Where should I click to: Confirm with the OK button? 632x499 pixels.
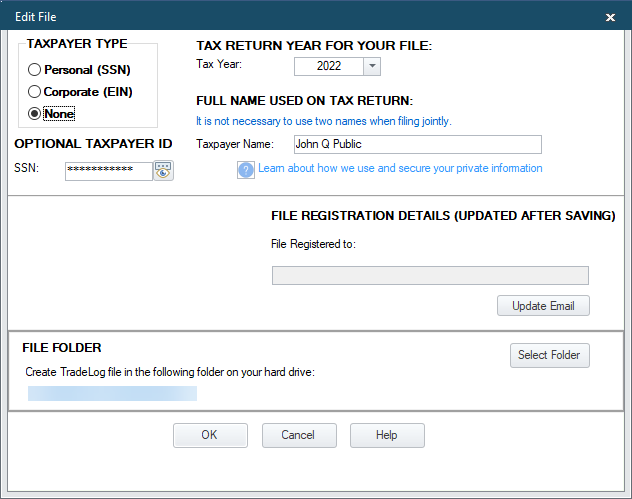210,435
